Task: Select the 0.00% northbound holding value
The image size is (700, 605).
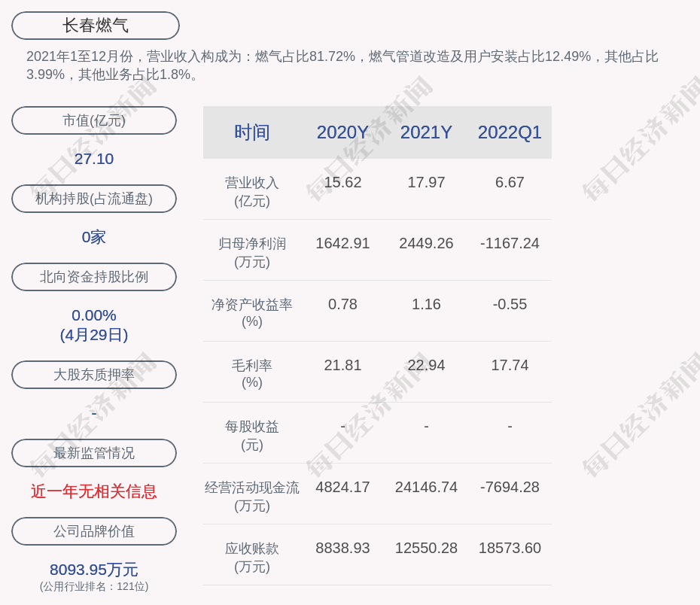Action: [94, 315]
